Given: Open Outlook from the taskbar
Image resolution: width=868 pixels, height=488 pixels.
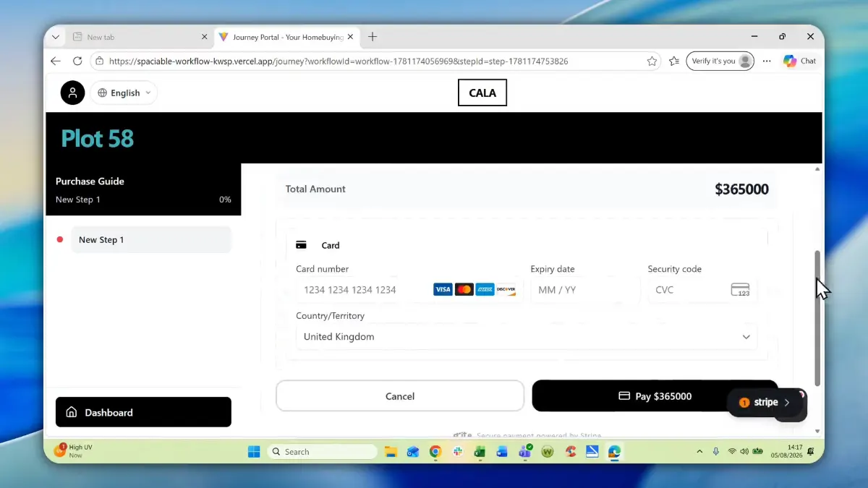Looking at the screenshot, I should coord(413,452).
